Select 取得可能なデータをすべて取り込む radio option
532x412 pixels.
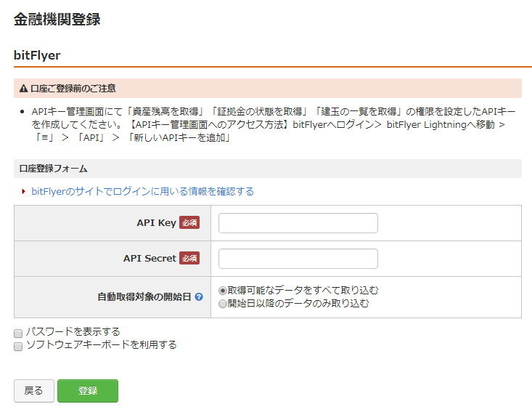(223, 291)
